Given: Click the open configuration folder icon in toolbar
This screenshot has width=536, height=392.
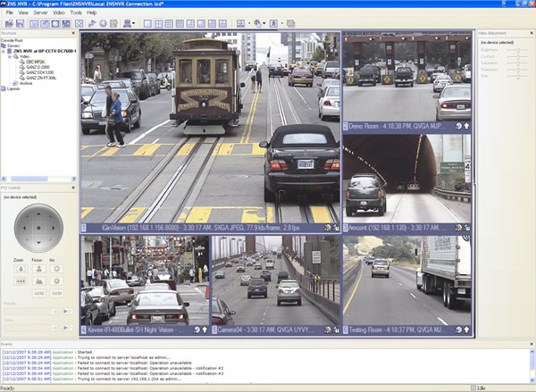Looking at the screenshot, I should (x=9, y=23).
